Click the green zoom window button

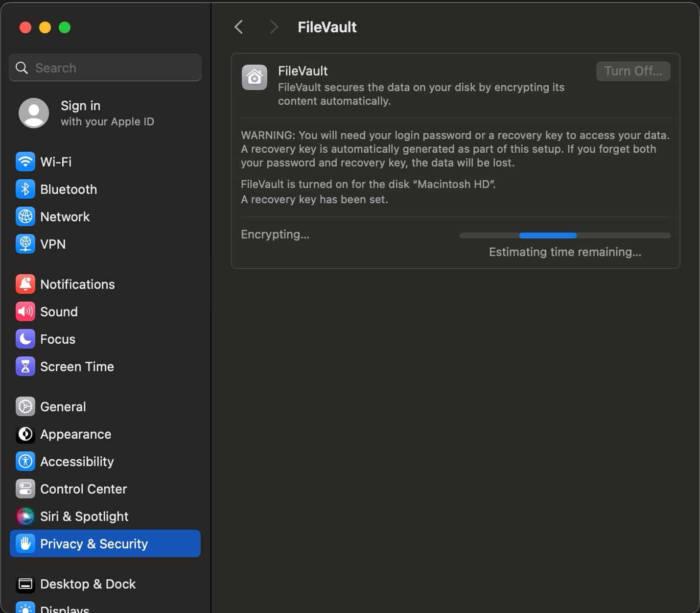click(x=65, y=27)
